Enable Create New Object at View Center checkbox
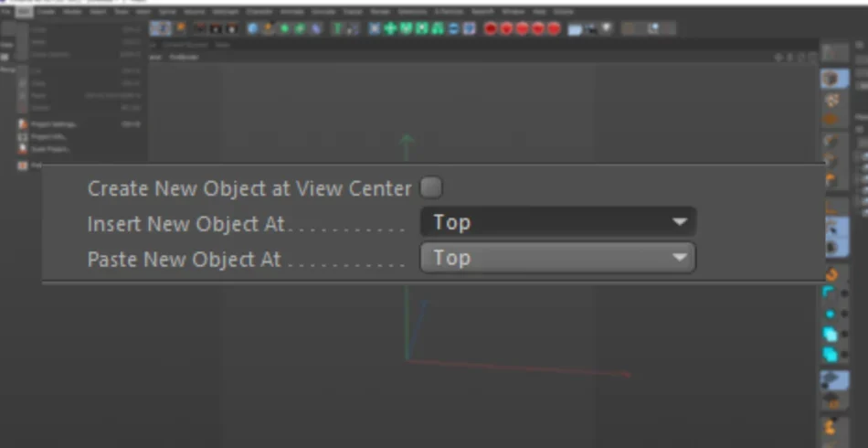Screen dimensions: 868x448 click(430, 187)
